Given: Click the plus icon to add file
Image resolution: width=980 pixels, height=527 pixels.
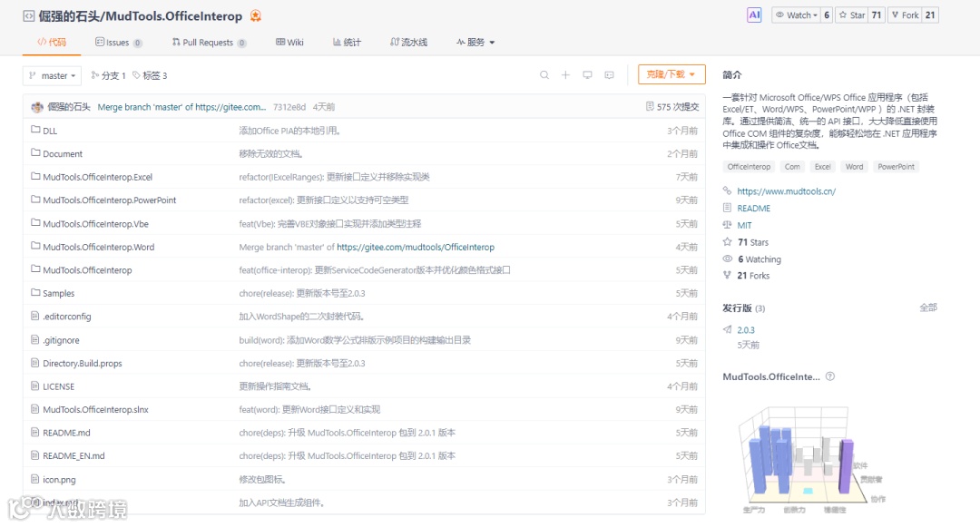Looking at the screenshot, I should coord(565,75).
